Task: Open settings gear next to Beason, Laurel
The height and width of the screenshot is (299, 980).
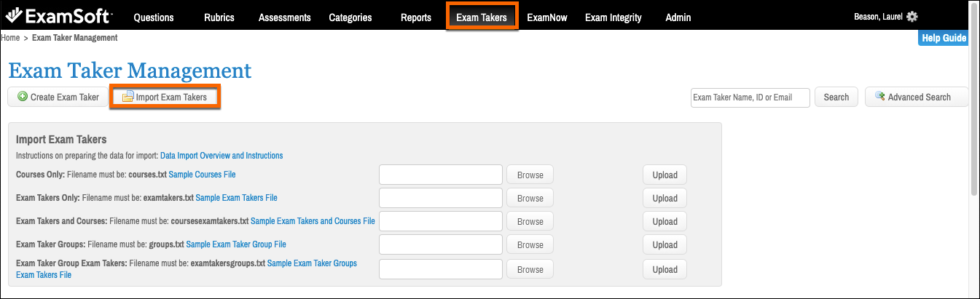Action: point(912,17)
